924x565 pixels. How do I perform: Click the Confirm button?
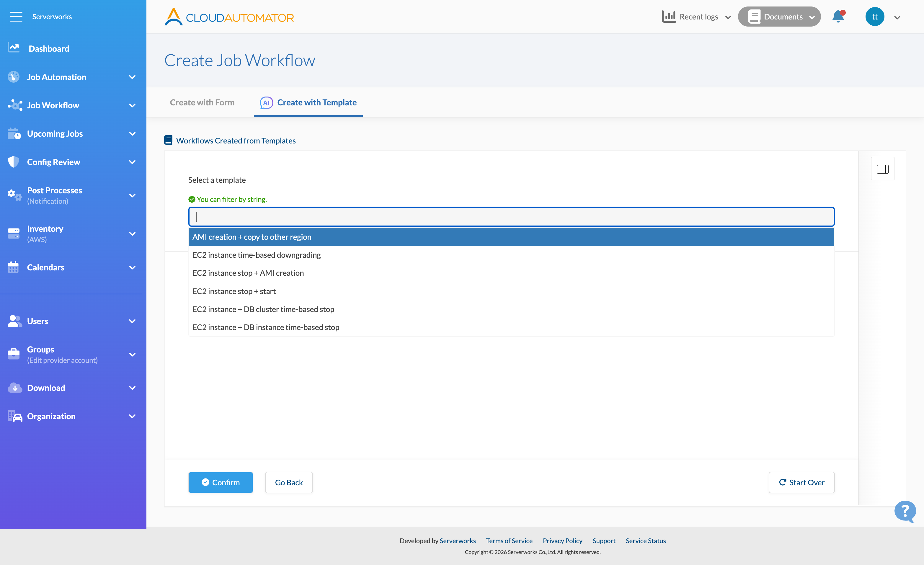click(221, 483)
